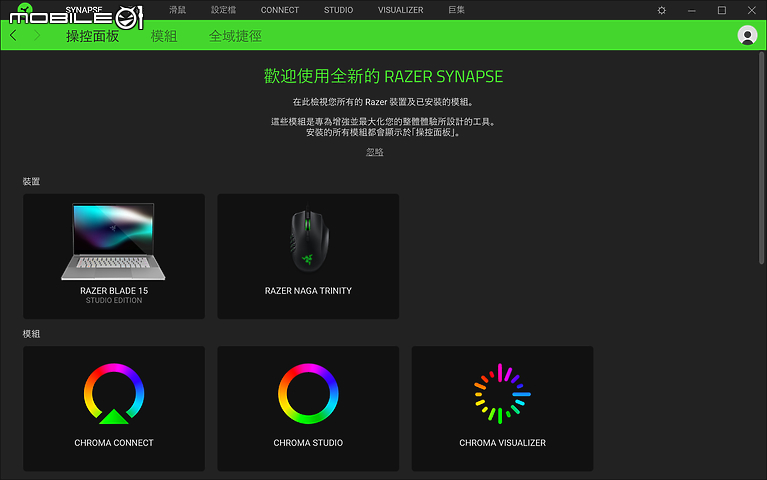Open the Razer Naga Trinity mouse image

pyautogui.click(x=308, y=241)
